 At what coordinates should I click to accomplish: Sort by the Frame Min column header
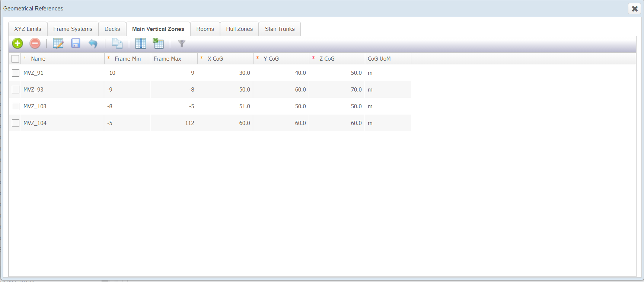coord(128,59)
